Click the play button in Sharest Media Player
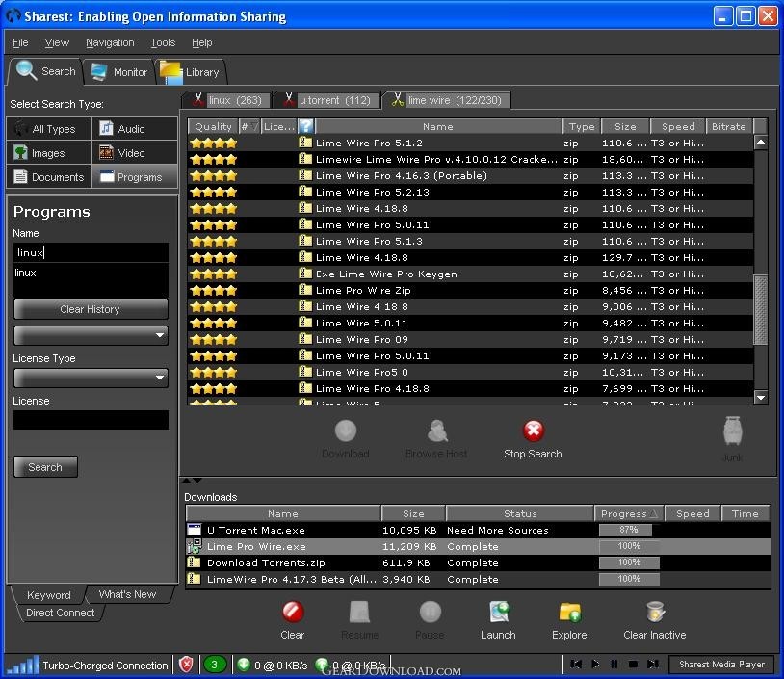 click(x=594, y=664)
